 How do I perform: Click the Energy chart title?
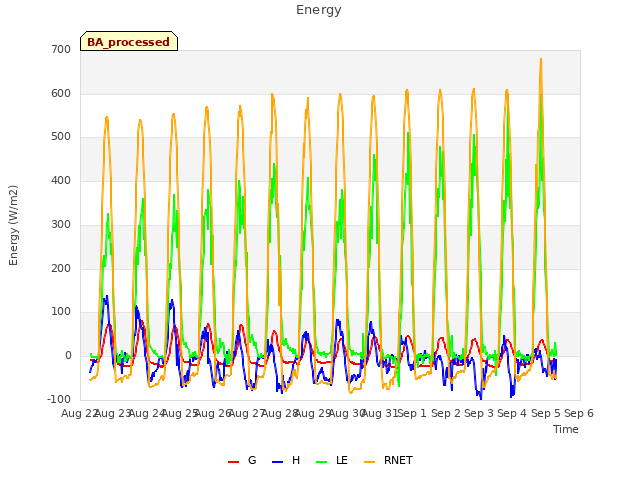(x=319, y=10)
